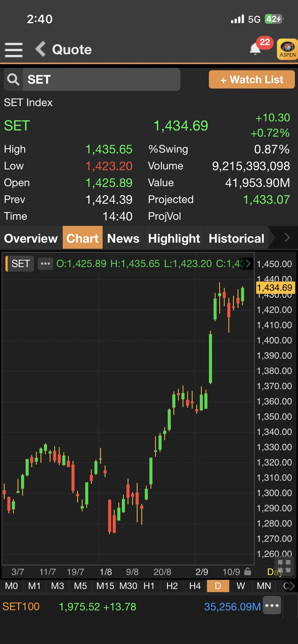Open the News tab

pos(123,238)
